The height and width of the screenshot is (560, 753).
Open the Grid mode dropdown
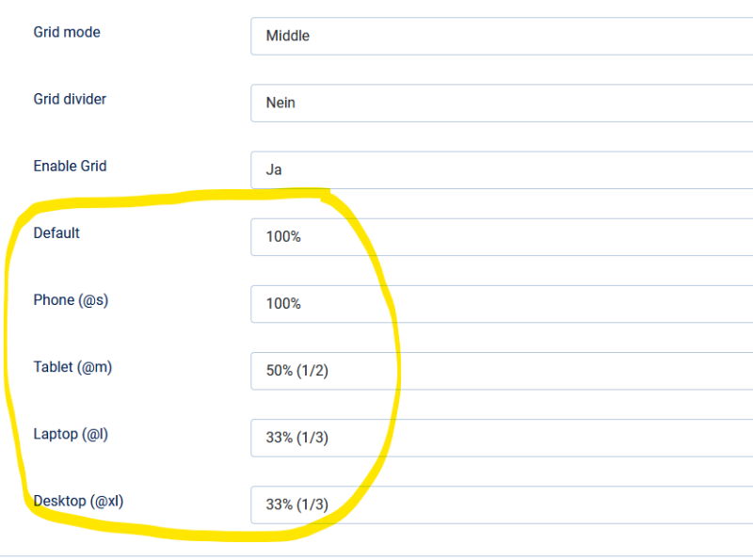(501, 36)
